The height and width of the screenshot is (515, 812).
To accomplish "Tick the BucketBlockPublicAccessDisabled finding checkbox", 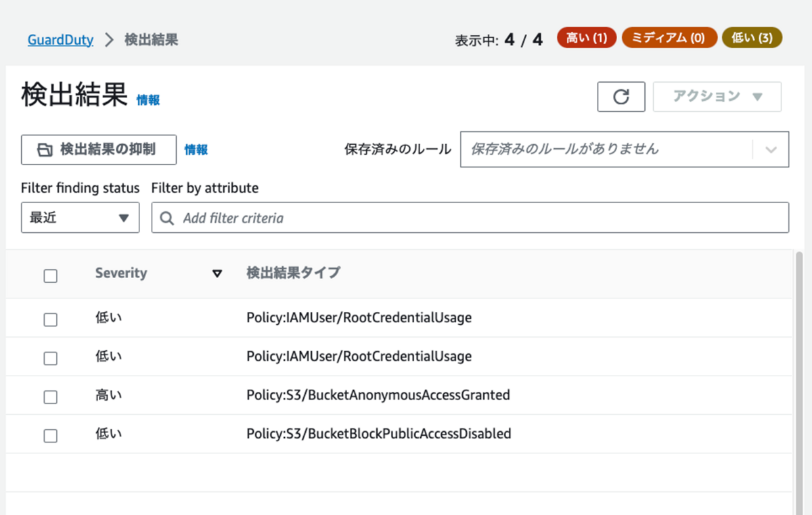I will tap(50, 436).
